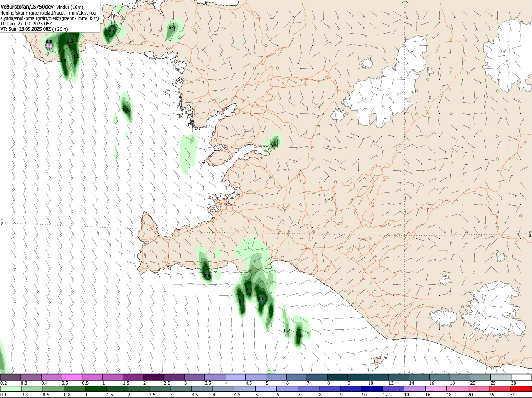Image resolution: width=532 pixels, height=398 pixels.
Task: Click the upper legend label '30'
Action: click(514, 383)
